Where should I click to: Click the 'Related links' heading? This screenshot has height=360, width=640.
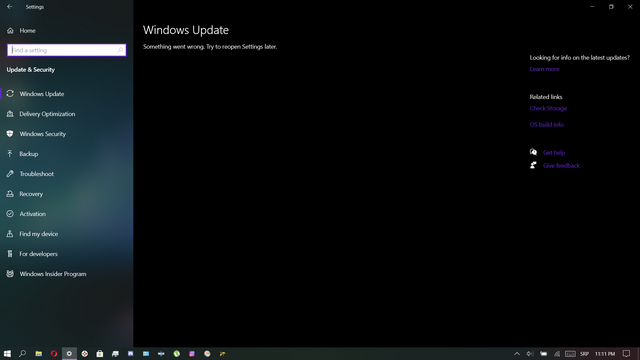(546, 97)
